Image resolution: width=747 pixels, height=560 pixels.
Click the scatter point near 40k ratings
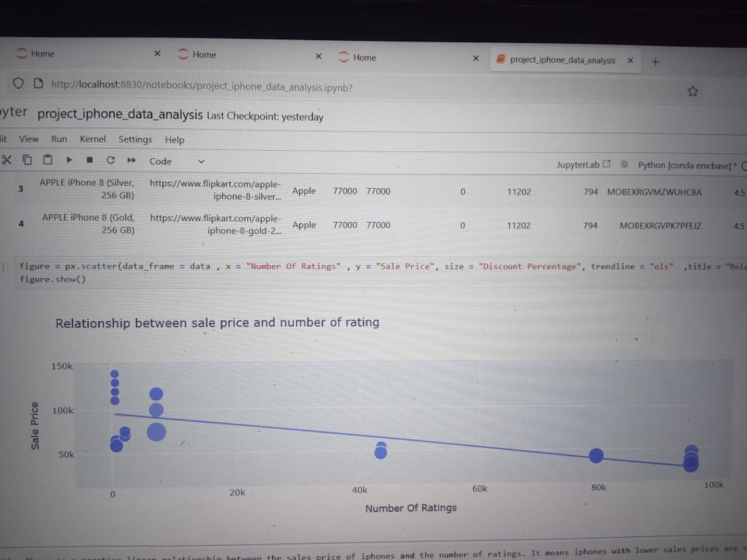[x=381, y=451]
